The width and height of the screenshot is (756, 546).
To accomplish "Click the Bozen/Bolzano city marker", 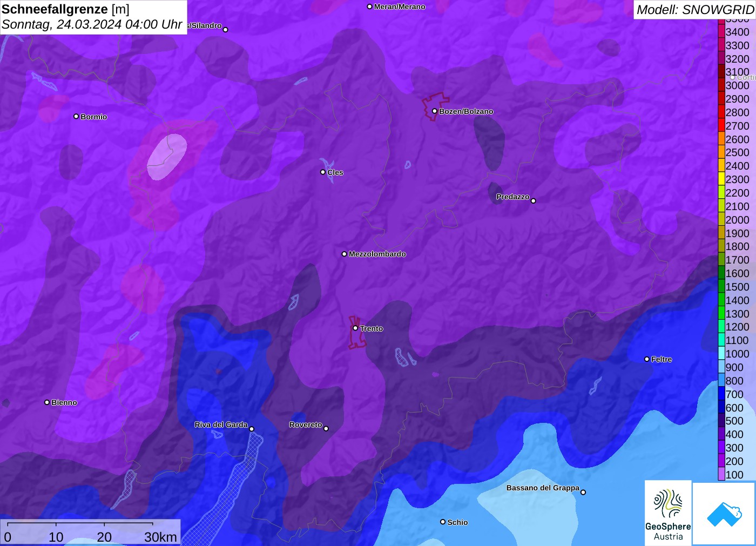I will (435, 111).
